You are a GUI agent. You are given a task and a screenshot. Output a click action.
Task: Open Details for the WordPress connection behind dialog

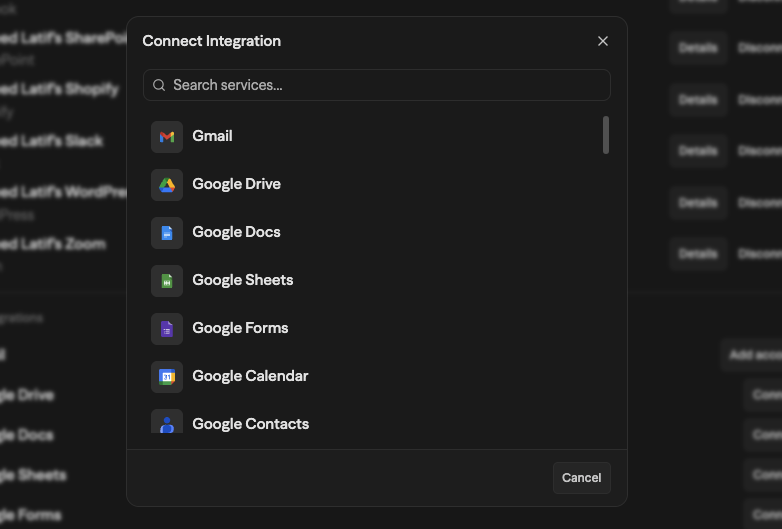point(698,203)
